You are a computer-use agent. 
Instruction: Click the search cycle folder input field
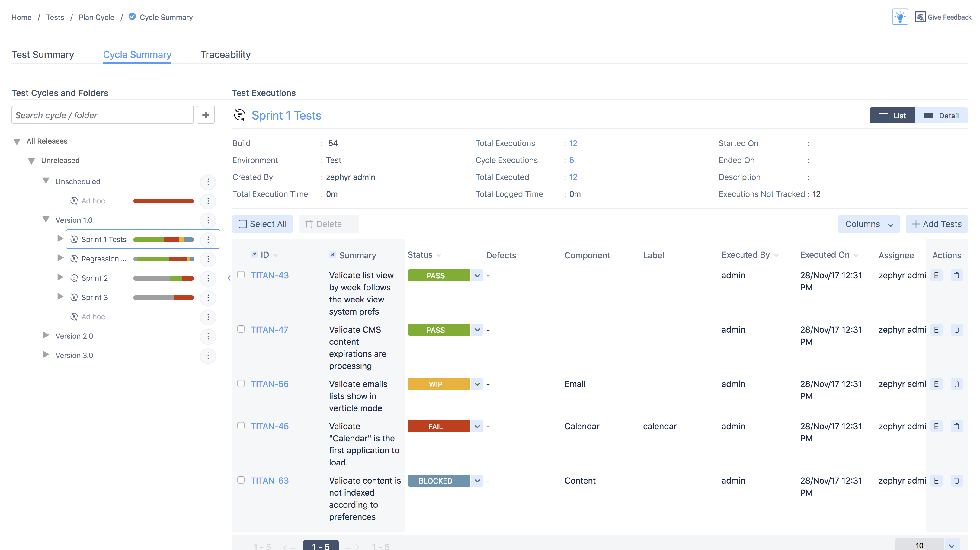103,115
